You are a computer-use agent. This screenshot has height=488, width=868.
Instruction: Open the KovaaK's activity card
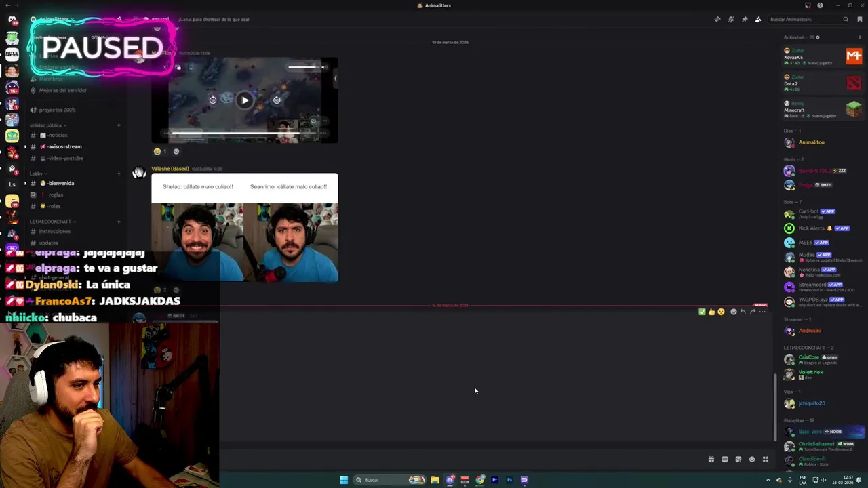(823, 56)
